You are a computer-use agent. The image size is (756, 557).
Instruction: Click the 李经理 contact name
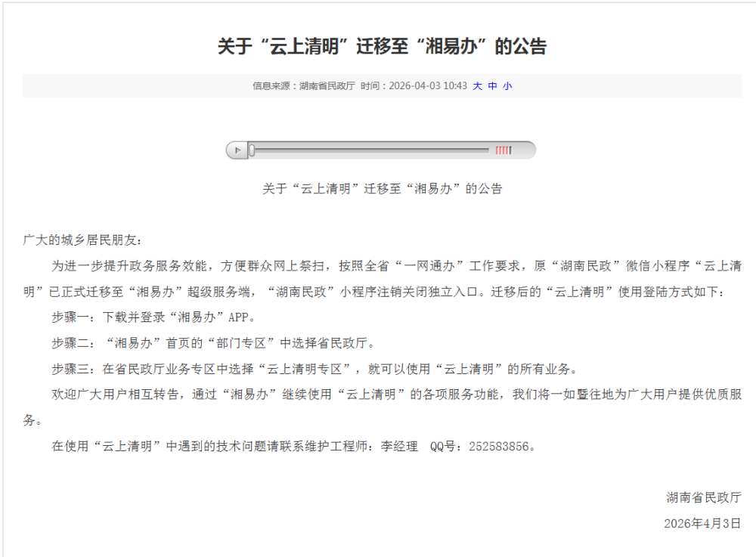pos(399,446)
